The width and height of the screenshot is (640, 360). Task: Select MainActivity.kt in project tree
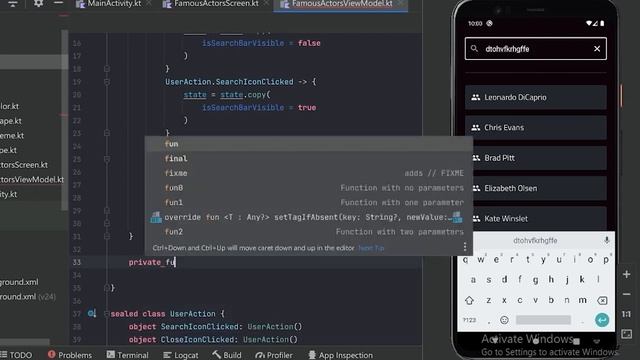click(9, 194)
